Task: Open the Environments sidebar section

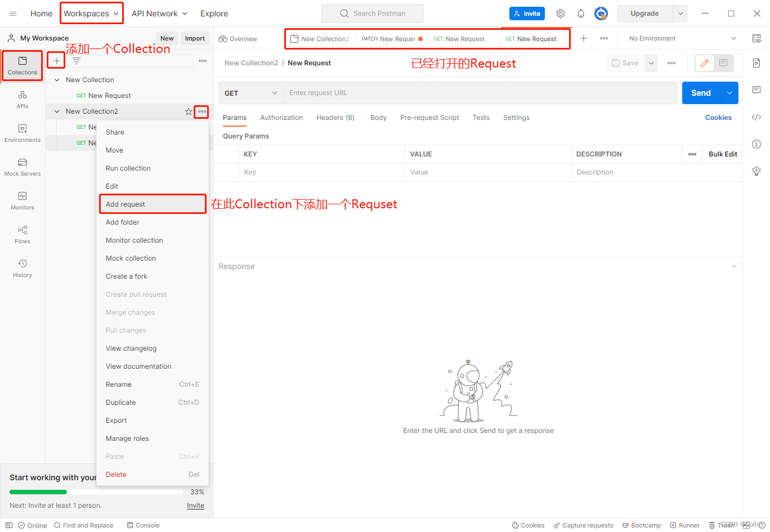Action: (x=23, y=133)
